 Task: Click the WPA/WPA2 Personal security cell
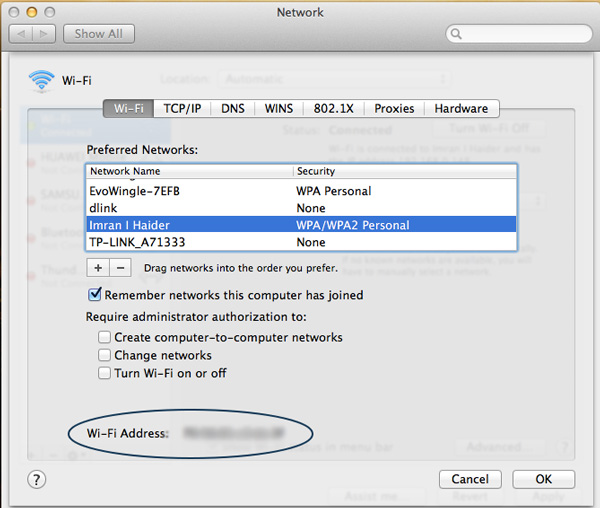(353, 225)
